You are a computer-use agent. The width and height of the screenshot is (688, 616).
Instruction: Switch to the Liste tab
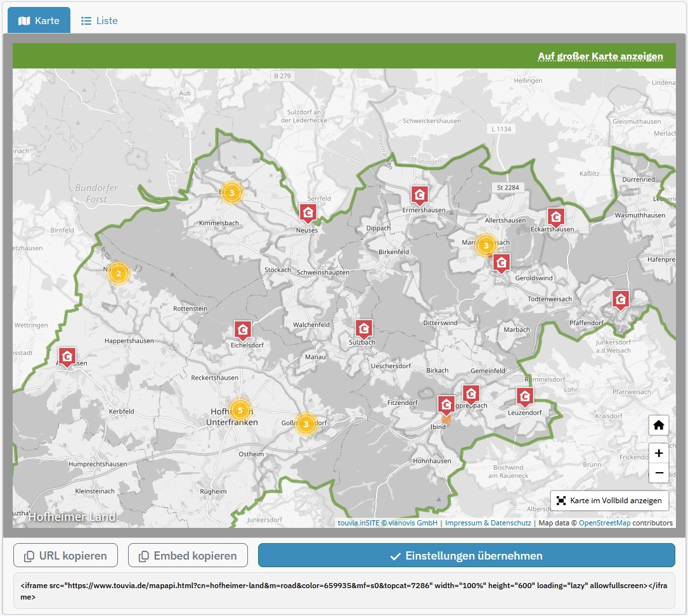100,21
